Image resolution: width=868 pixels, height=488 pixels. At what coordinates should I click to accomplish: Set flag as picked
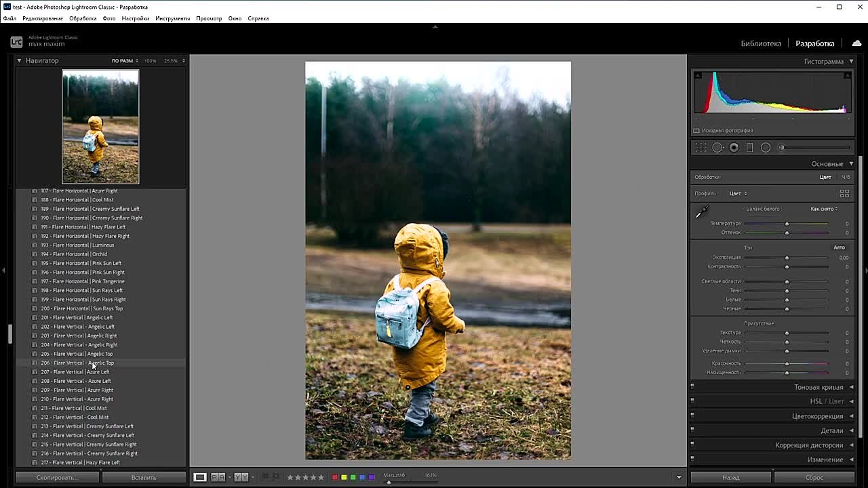click(x=265, y=477)
